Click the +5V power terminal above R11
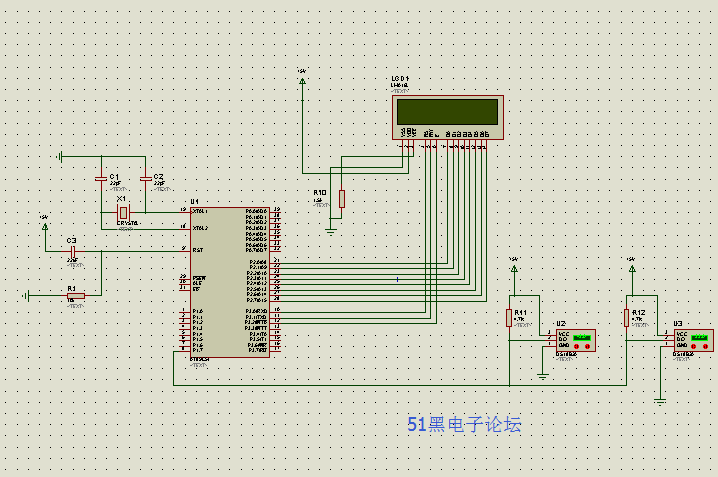 pyautogui.click(x=514, y=265)
